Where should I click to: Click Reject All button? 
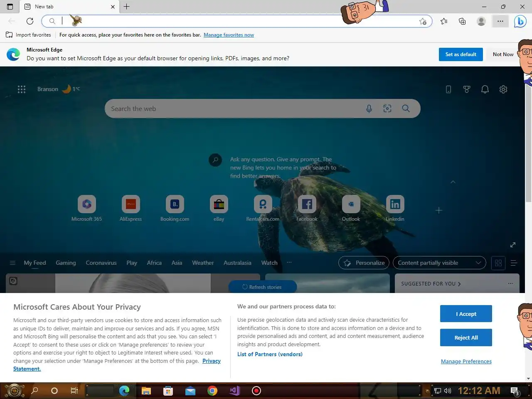466,337
